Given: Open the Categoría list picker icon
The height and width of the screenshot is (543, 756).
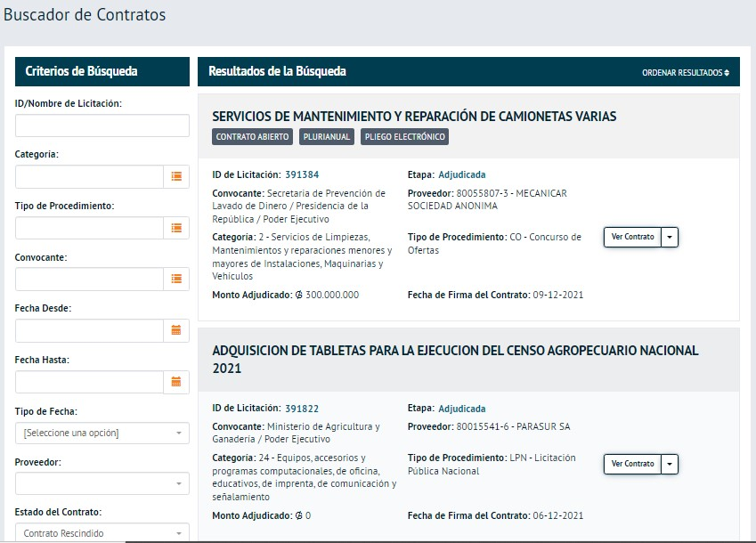Looking at the screenshot, I should click(x=176, y=177).
